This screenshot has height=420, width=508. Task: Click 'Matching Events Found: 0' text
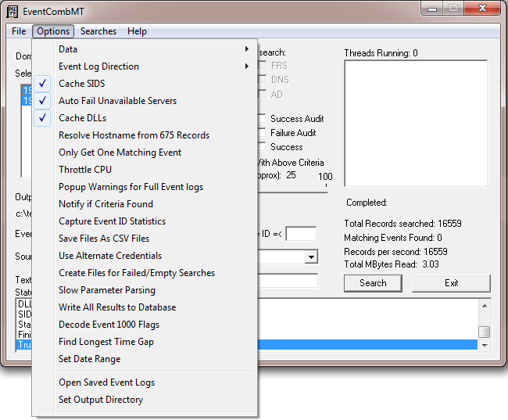[393, 238]
